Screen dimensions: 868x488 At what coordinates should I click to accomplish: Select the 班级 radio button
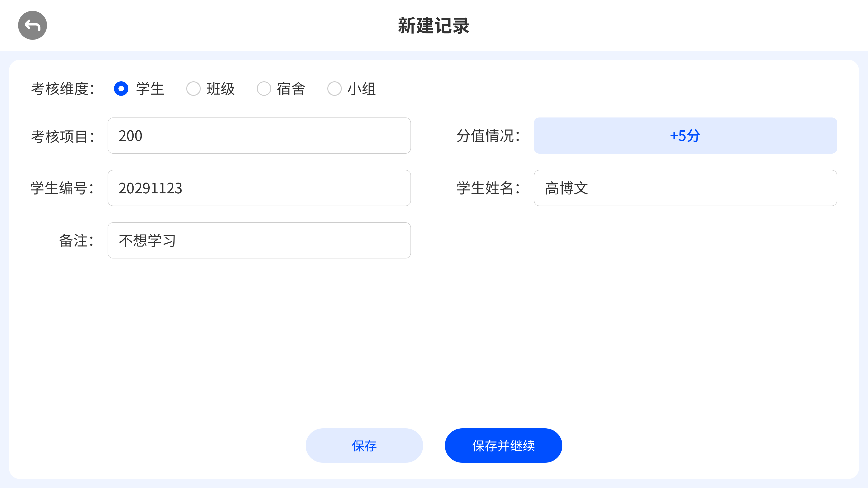[x=193, y=89]
